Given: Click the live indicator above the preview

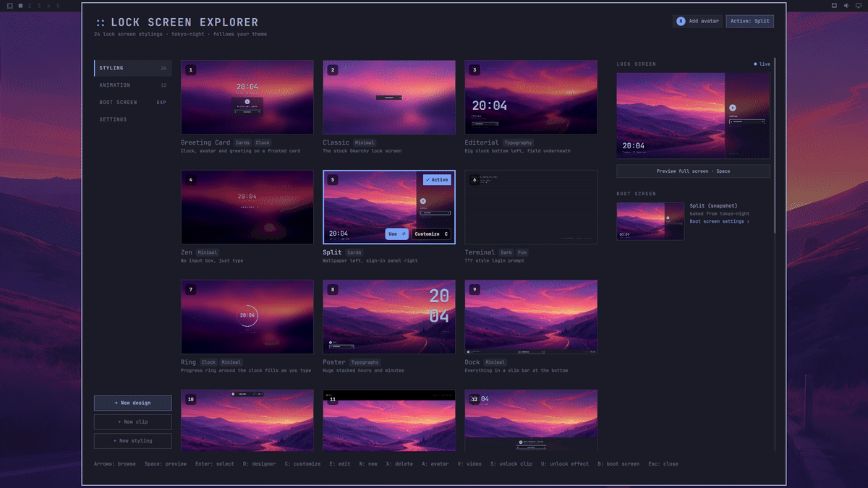Looking at the screenshot, I should [x=762, y=64].
